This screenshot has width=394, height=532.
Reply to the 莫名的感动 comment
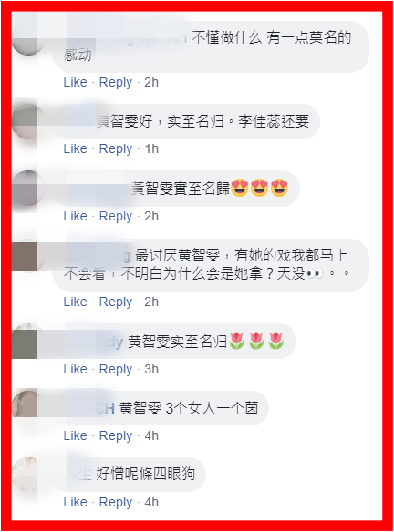pyautogui.click(x=116, y=83)
